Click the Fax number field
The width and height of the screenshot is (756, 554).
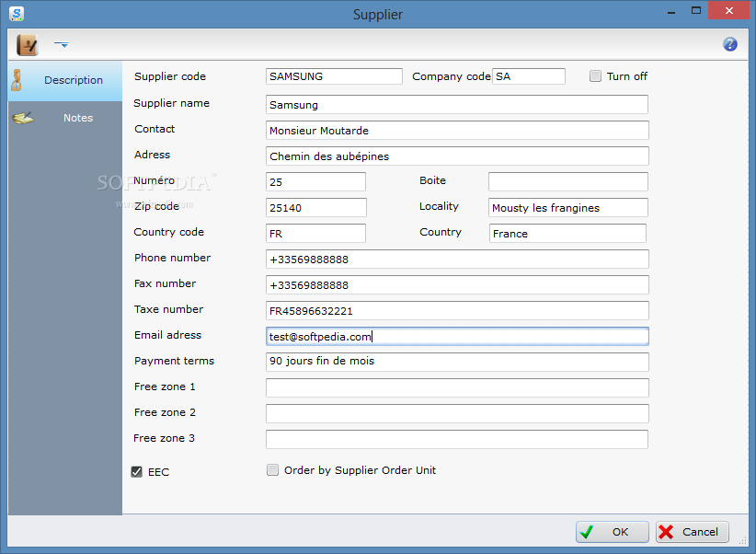click(x=456, y=284)
